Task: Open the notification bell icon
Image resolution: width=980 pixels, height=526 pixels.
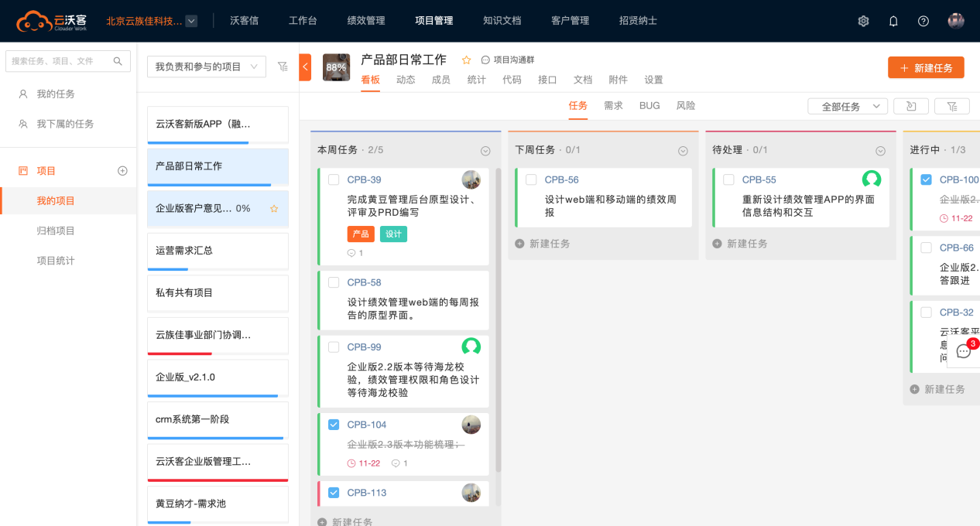Action: (x=893, y=21)
